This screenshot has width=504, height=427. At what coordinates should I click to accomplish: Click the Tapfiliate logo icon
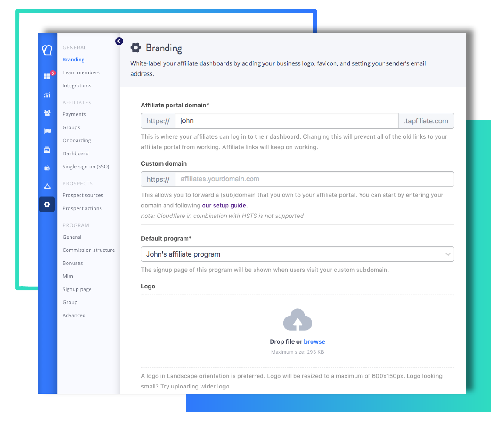[x=47, y=50]
